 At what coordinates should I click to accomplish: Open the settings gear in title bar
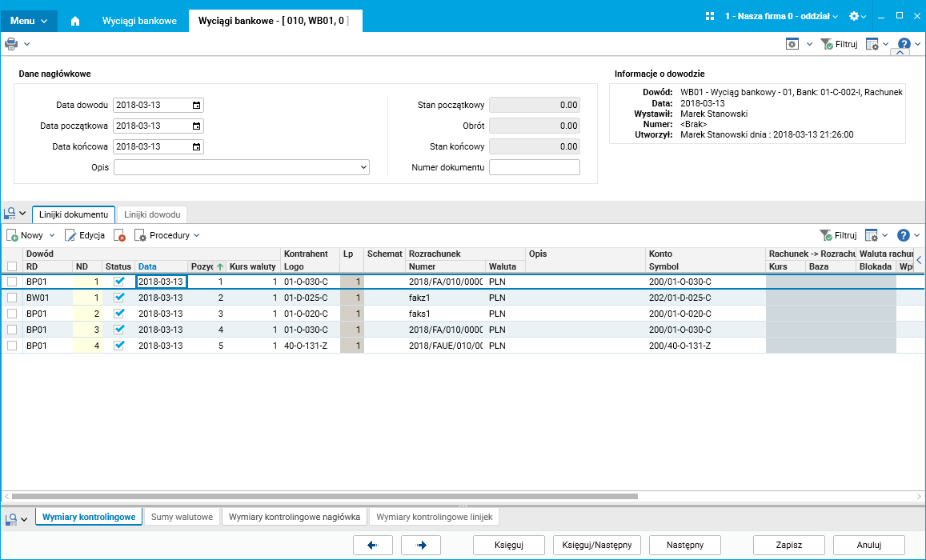(854, 16)
